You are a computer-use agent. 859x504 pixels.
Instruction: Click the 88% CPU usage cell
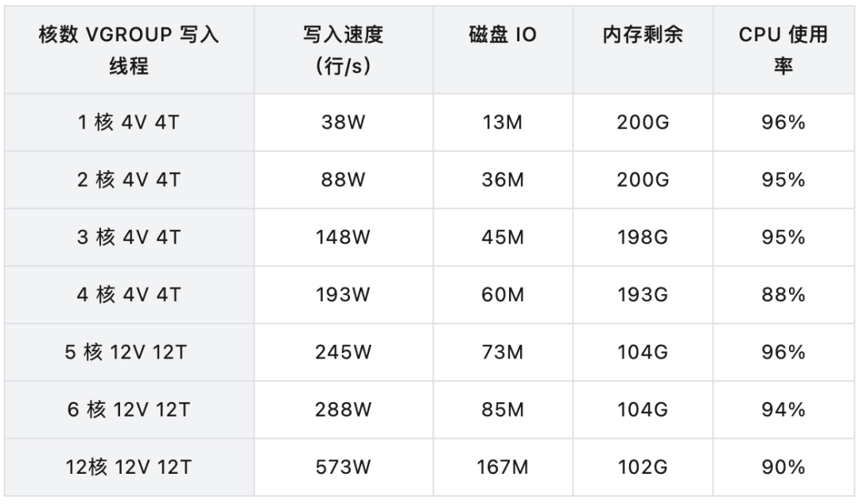(783, 295)
